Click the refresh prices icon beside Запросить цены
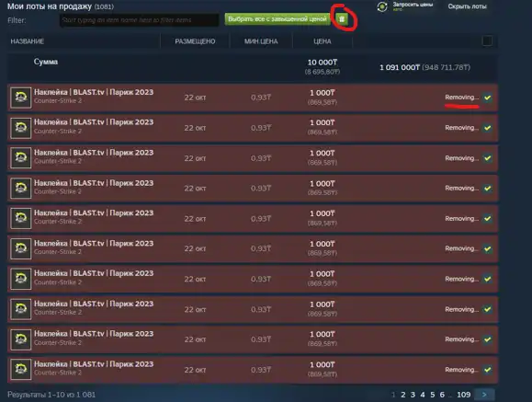This screenshot has height=402, width=532. coord(382,6)
